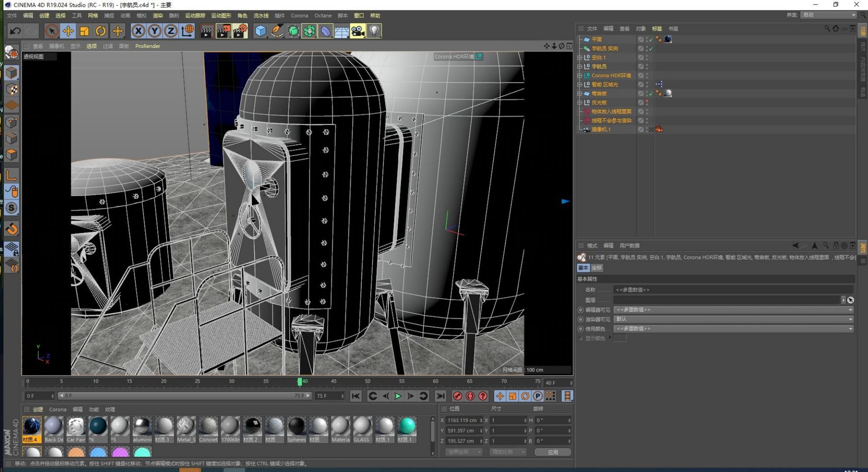The height and width of the screenshot is (472, 868).
Task: Switch to 坐标 tab in attributes
Action: tap(597, 268)
